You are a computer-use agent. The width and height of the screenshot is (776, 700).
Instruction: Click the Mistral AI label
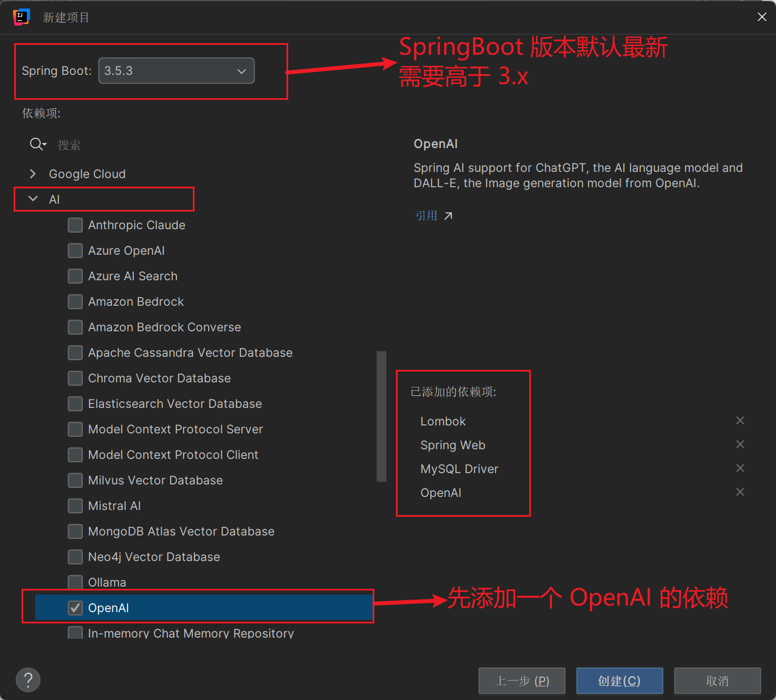pyautogui.click(x=115, y=506)
